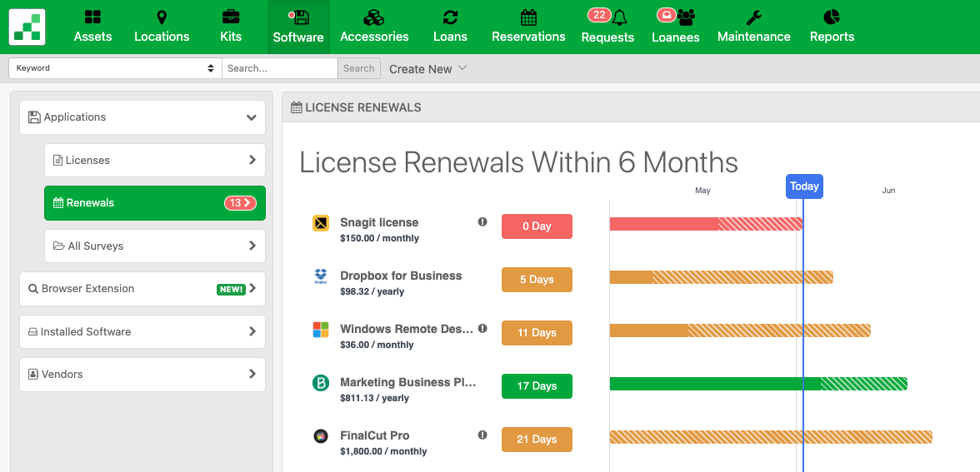Click the FinalCut Pro warning icon
The image size is (980, 472).
[x=482, y=435]
